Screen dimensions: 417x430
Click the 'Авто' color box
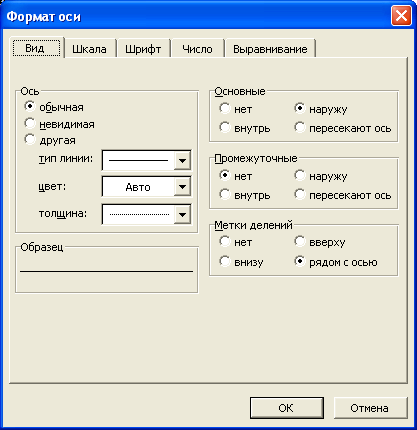[x=138, y=186]
